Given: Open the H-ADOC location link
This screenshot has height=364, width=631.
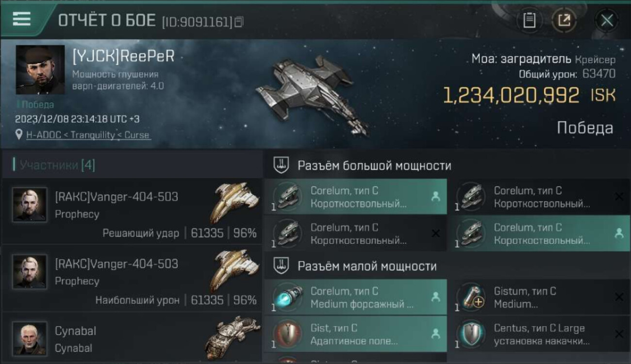Looking at the screenshot, I should (x=88, y=135).
